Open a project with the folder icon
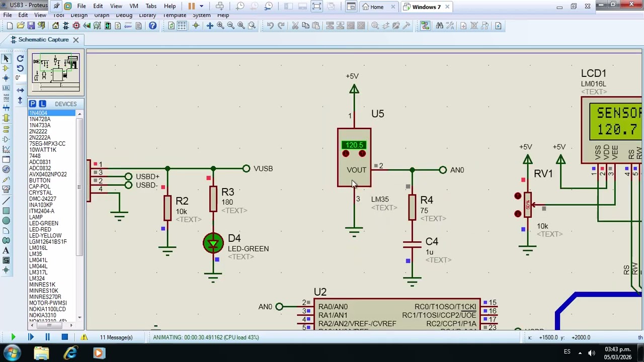This screenshot has height=362, width=644. 21,26
